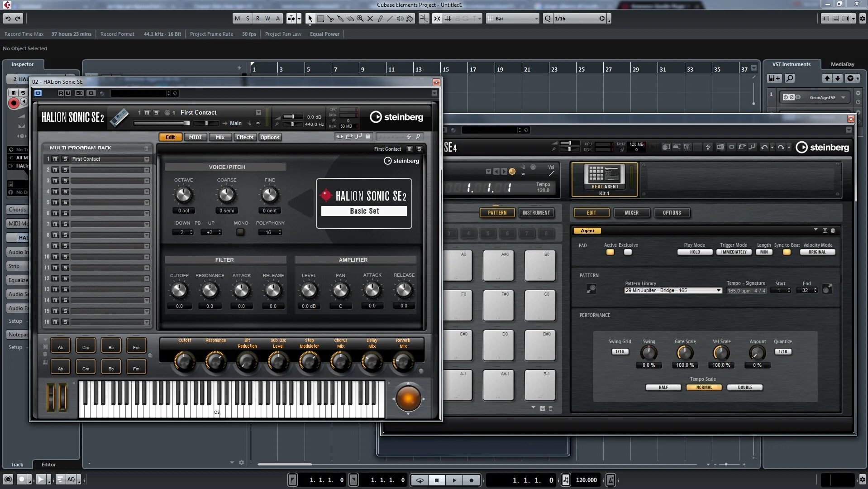Select the Draw pencil tool
Viewport: 868px width, 489px height.
tap(380, 19)
